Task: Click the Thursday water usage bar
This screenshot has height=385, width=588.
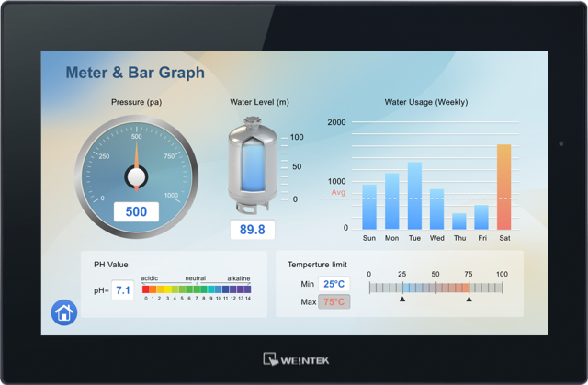Action: [459, 221]
